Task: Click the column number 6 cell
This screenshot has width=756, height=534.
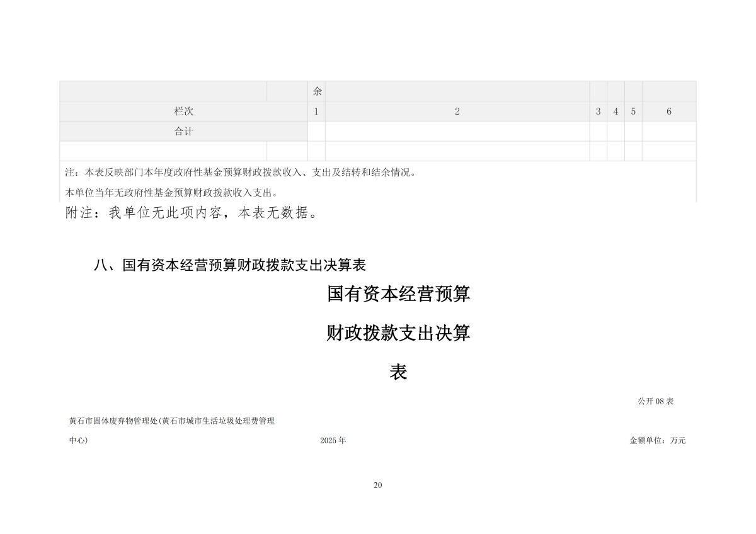Action: (669, 111)
